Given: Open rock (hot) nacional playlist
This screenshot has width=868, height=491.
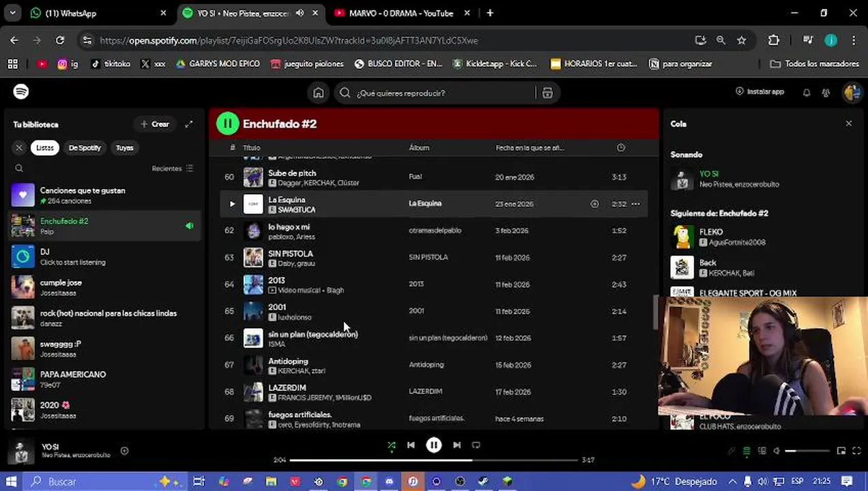Looking at the screenshot, I should [104, 318].
